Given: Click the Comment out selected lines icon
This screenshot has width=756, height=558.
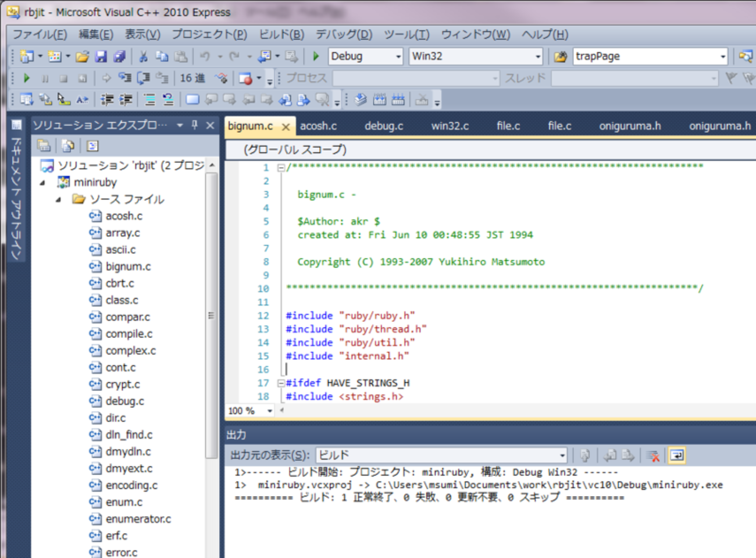Looking at the screenshot, I should click(x=149, y=100).
